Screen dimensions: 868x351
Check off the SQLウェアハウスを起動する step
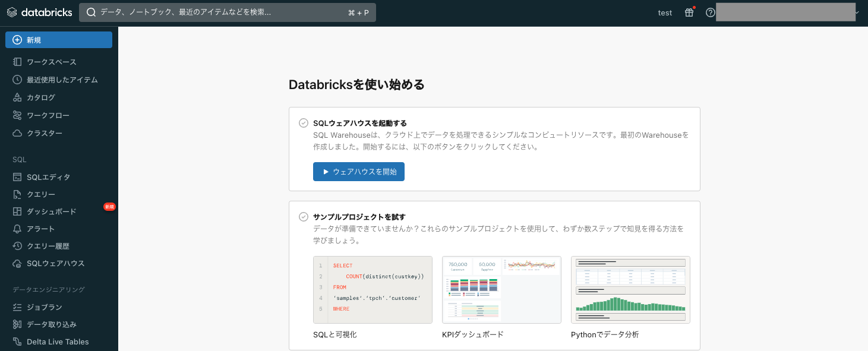click(303, 122)
